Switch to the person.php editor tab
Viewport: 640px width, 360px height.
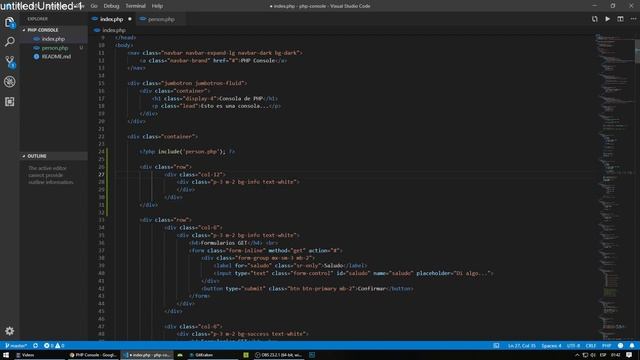coord(161,19)
